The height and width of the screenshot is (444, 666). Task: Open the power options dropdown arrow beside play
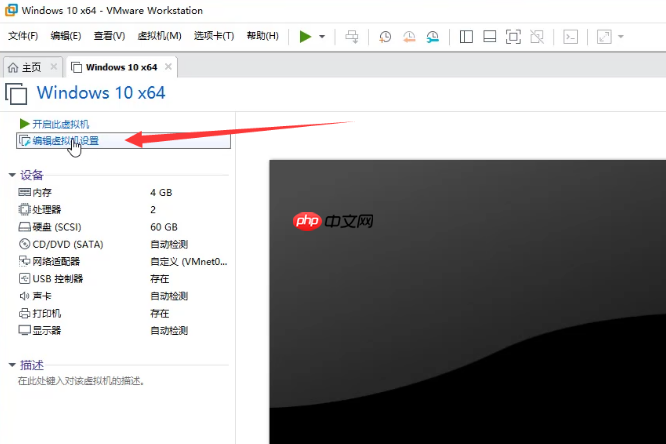tap(322, 37)
